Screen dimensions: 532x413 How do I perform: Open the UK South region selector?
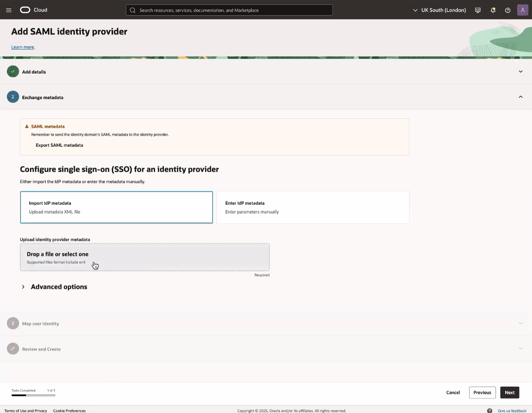[439, 10]
